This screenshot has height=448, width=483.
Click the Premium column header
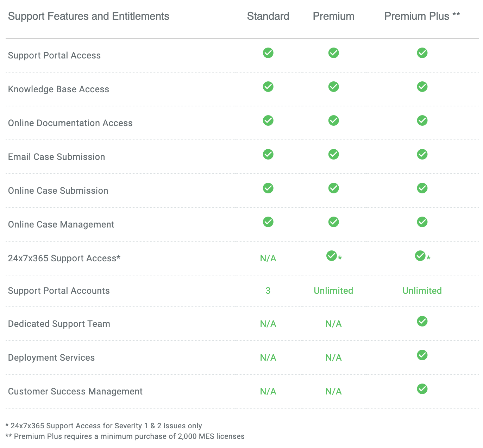tap(333, 16)
